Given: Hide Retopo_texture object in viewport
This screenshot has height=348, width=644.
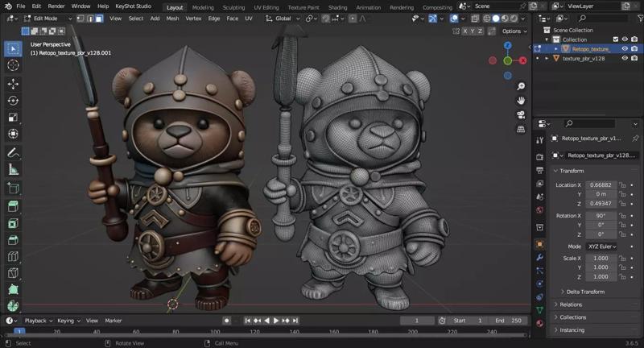Looking at the screenshot, I should tap(625, 49).
